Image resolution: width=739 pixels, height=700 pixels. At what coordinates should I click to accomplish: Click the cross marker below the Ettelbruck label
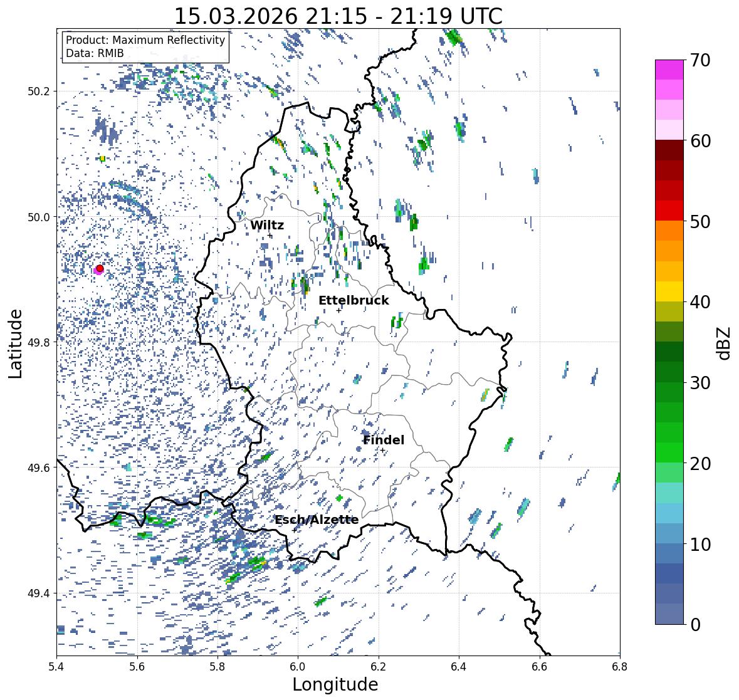[x=338, y=310]
